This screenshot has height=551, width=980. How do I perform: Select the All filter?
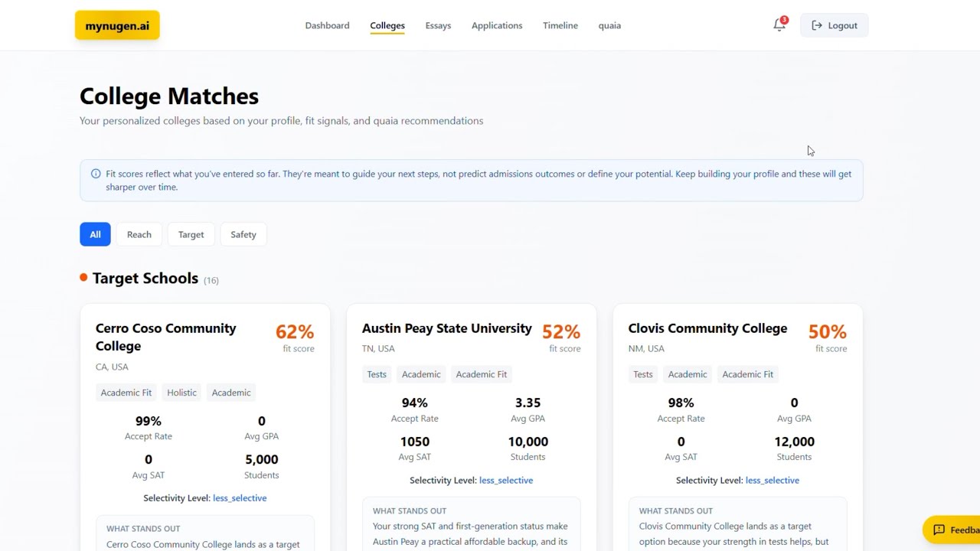click(95, 234)
